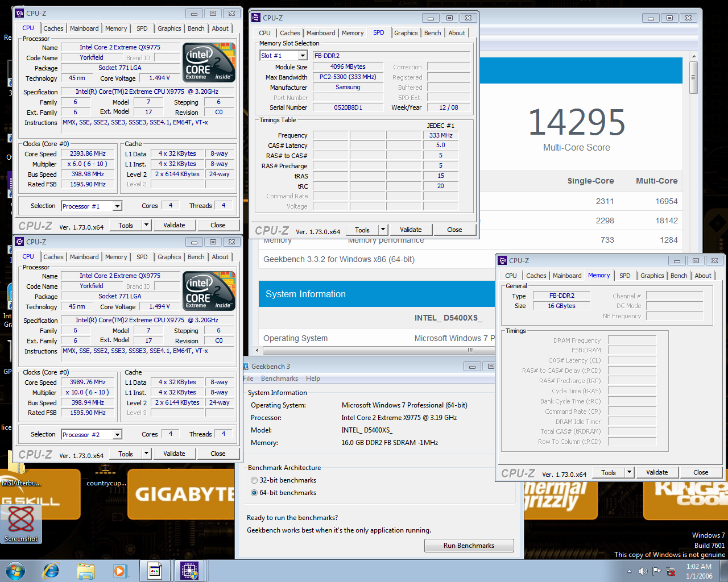Launch Internet Explorer from the taskbar
Viewport: 728px width, 582px height.
[51, 571]
